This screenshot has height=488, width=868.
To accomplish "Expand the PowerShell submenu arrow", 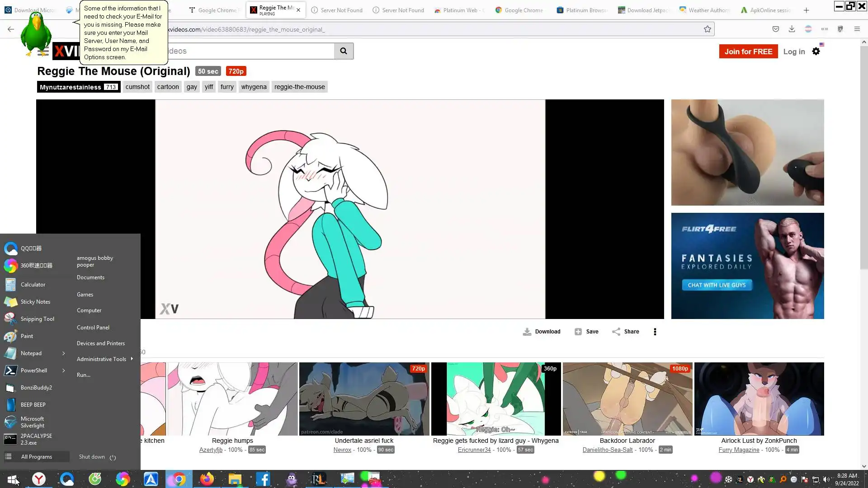I will pos(64,371).
